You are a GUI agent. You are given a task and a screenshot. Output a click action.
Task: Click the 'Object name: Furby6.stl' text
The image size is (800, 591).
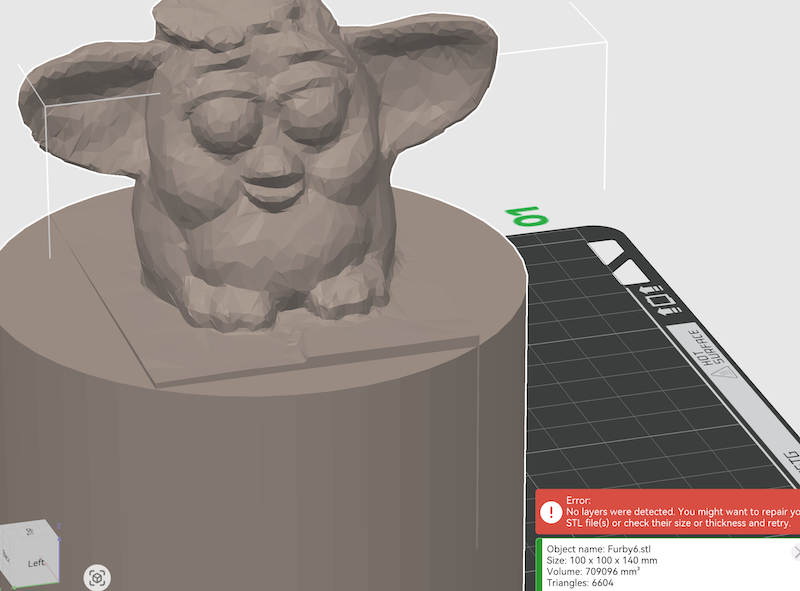tap(598, 549)
